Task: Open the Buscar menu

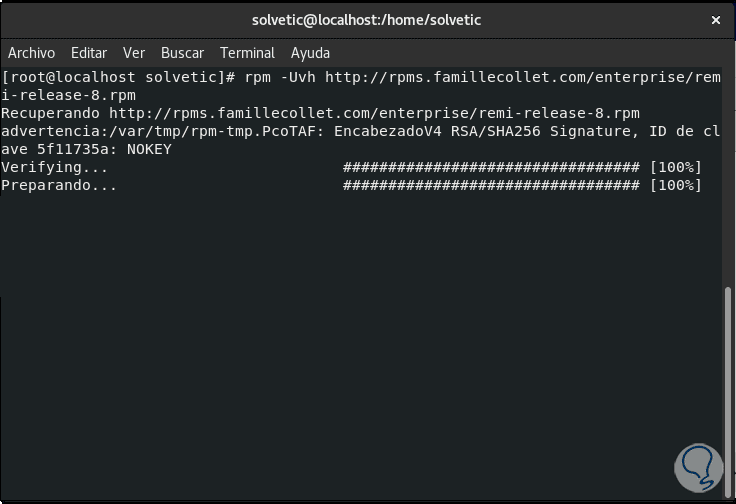Action: (x=182, y=53)
